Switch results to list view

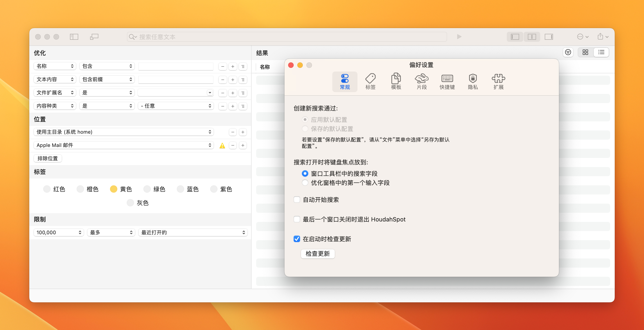coord(601,52)
